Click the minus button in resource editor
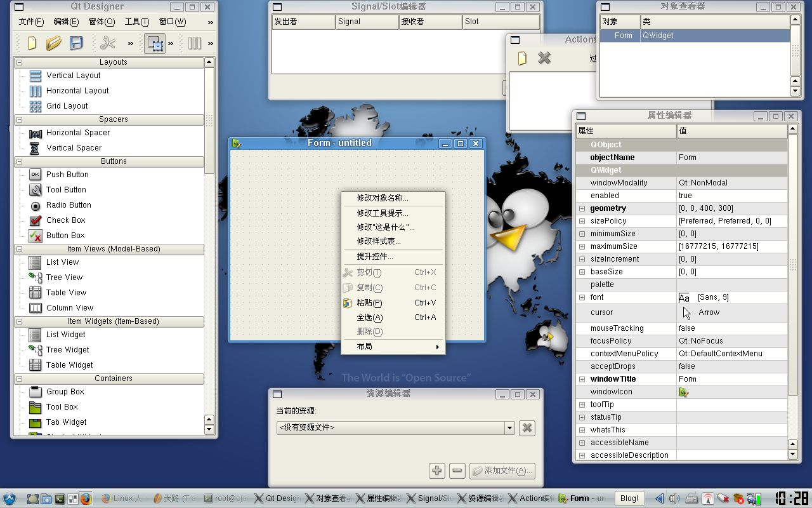 [x=457, y=471]
